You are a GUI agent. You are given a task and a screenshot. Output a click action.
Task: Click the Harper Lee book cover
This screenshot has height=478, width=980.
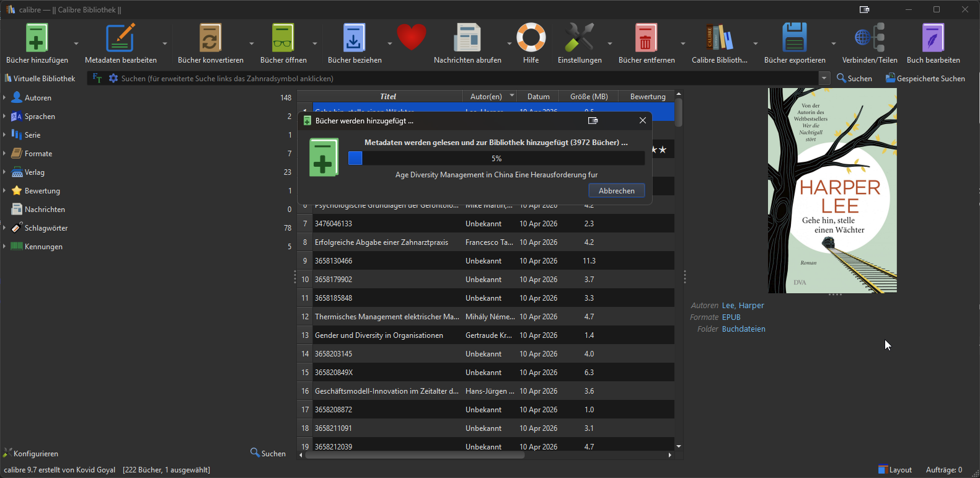point(832,190)
